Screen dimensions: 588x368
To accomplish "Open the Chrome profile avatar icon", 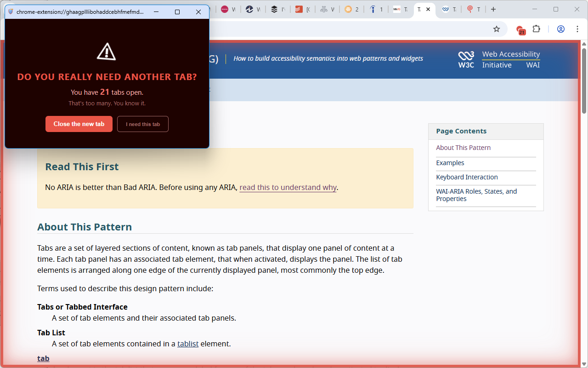I will [561, 29].
